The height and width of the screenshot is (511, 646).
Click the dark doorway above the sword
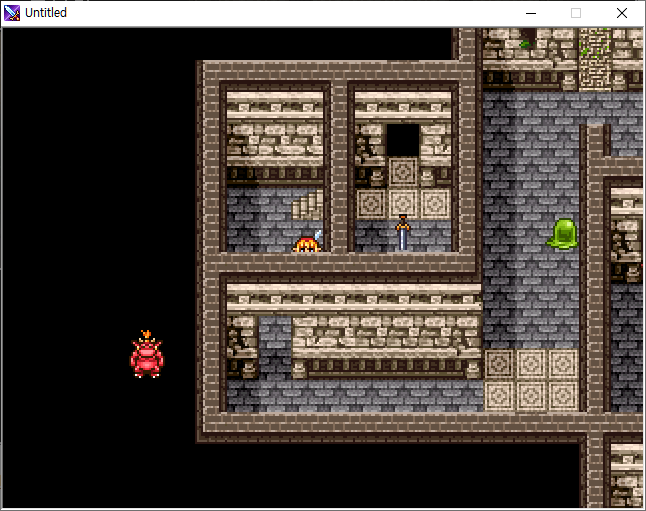coord(403,141)
